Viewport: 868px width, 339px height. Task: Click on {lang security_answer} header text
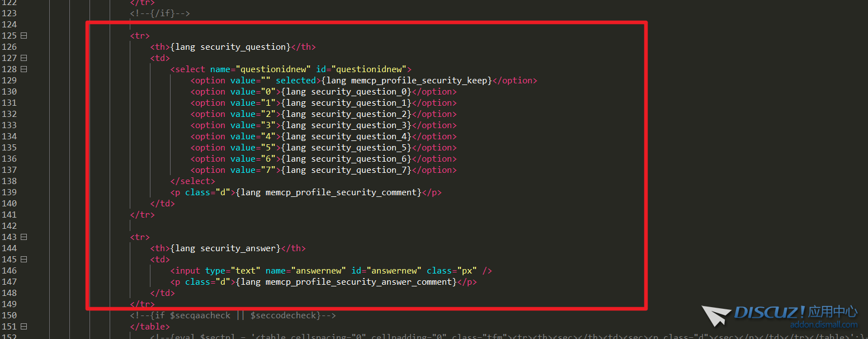tap(225, 248)
